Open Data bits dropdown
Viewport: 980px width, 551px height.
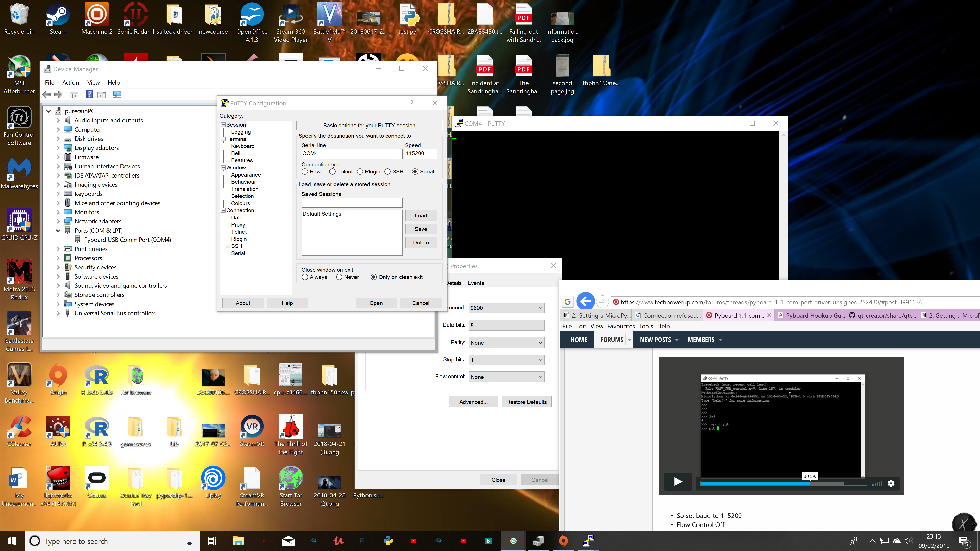click(x=506, y=325)
